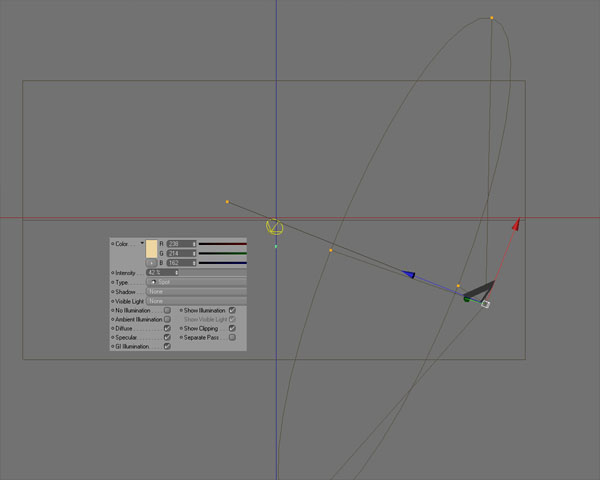Screen dimensions: 600x480
Task: Click the B value stepper arrows
Action: [x=194, y=263]
